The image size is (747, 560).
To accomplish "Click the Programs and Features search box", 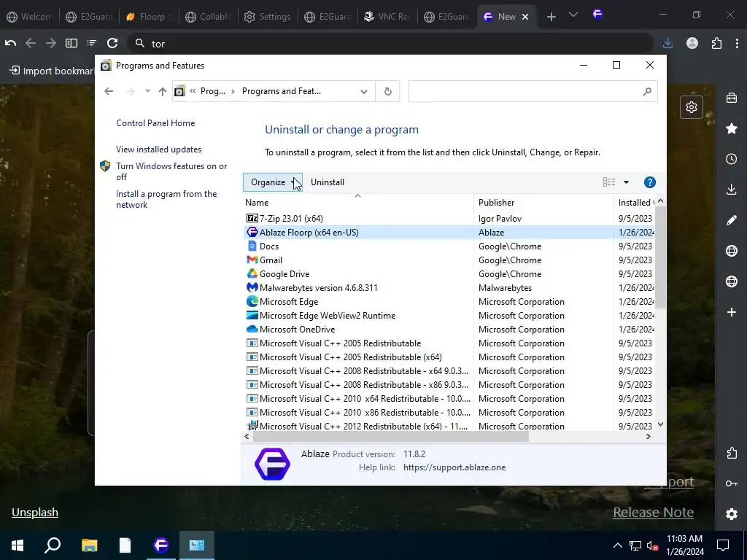I will coord(533,91).
